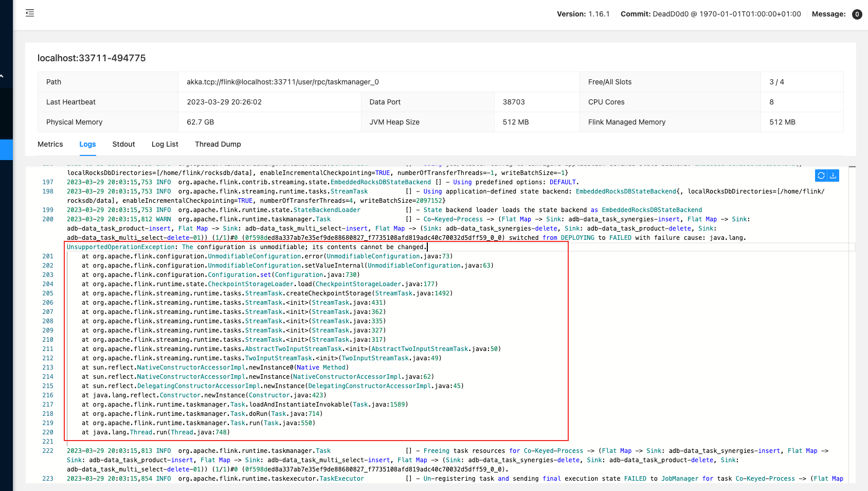Switch to the Metrics tab

click(50, 144)
